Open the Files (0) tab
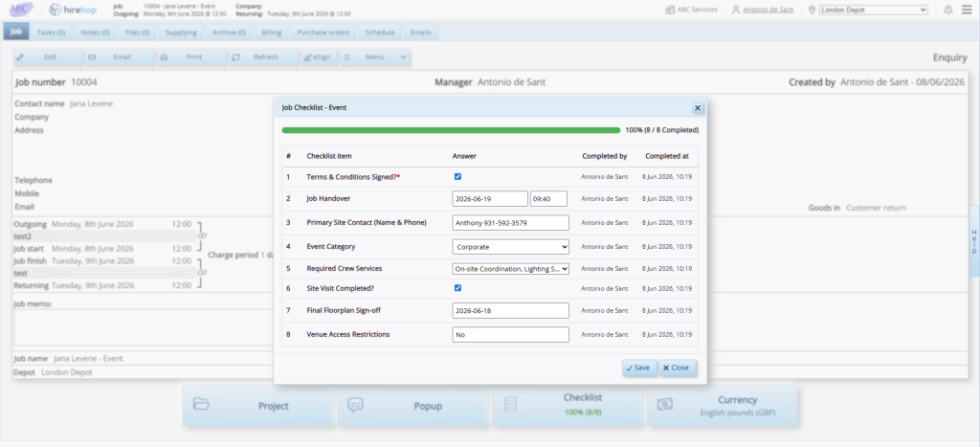The height and width of the screenshot is (447, 980). (x=137, y=33)
